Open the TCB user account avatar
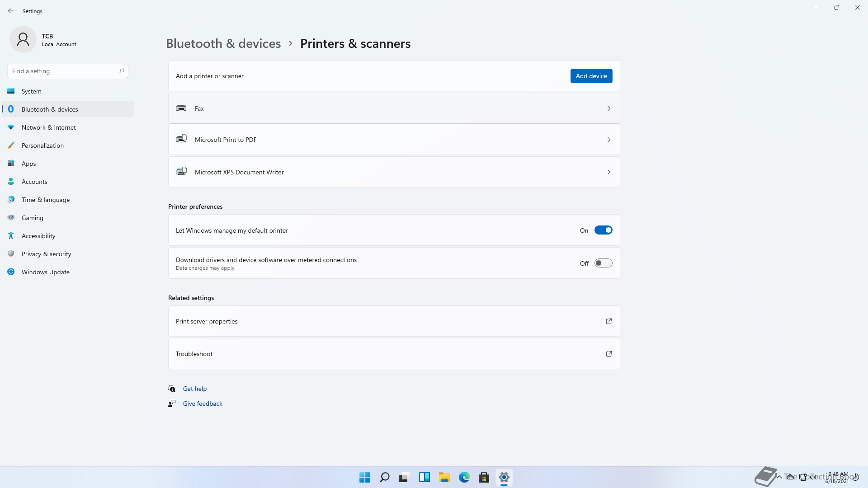This screenshot has height=488, width=868. click(x=23, y=39)
